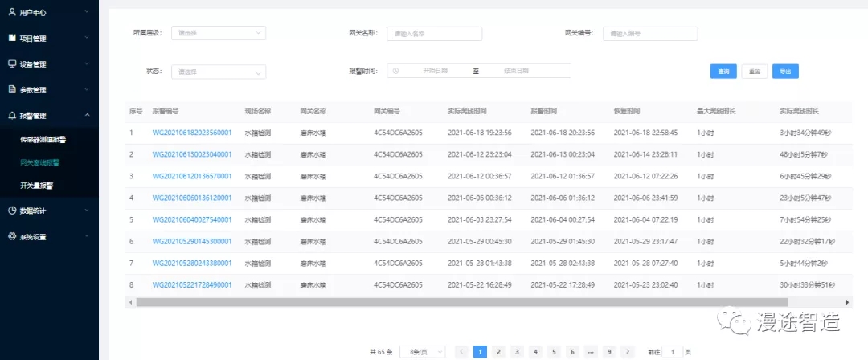Click the blue 查询 search button
This screenshot has height=360, width=868.
[x=723, y=72]
